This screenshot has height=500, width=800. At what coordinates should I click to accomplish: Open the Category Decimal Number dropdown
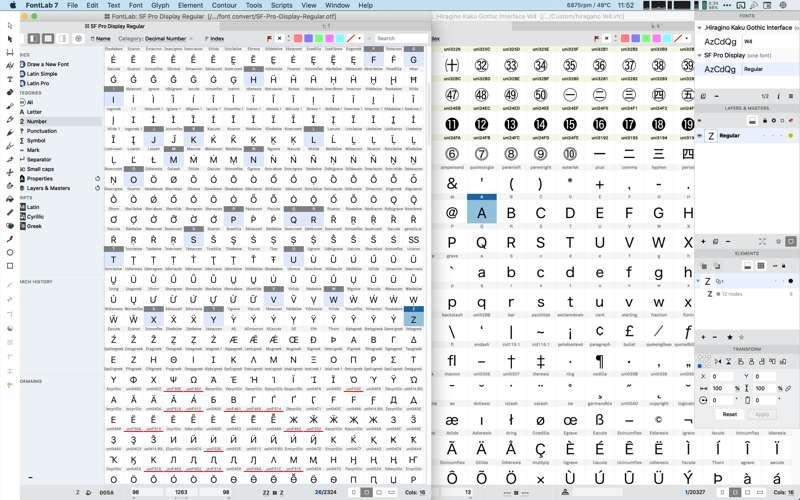[156, 38]
